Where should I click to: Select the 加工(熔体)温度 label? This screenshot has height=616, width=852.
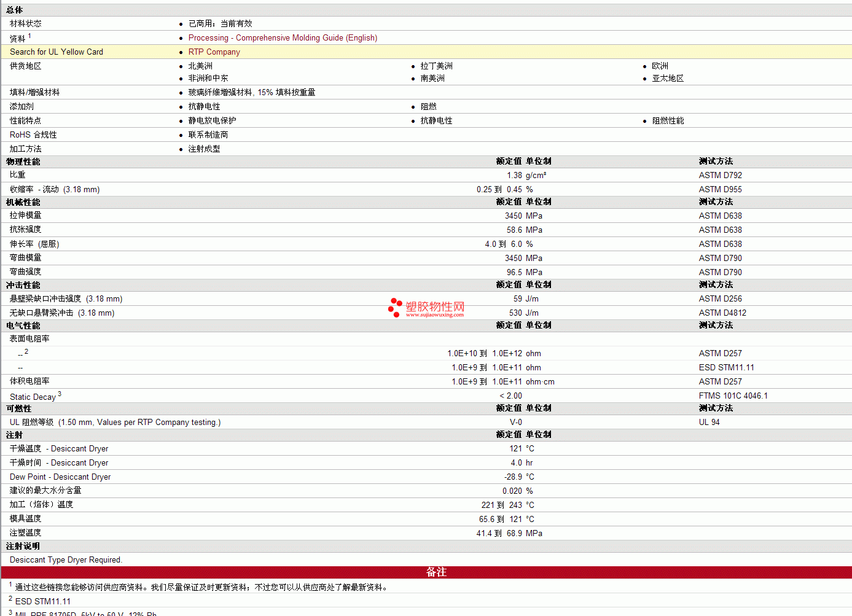(x=41, y=505)
